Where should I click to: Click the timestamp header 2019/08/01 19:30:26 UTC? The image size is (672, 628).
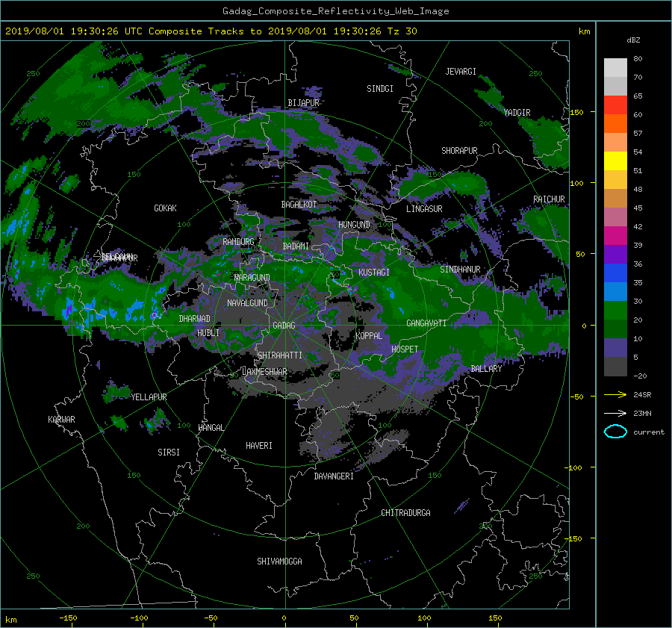click(x=74, y=31)
